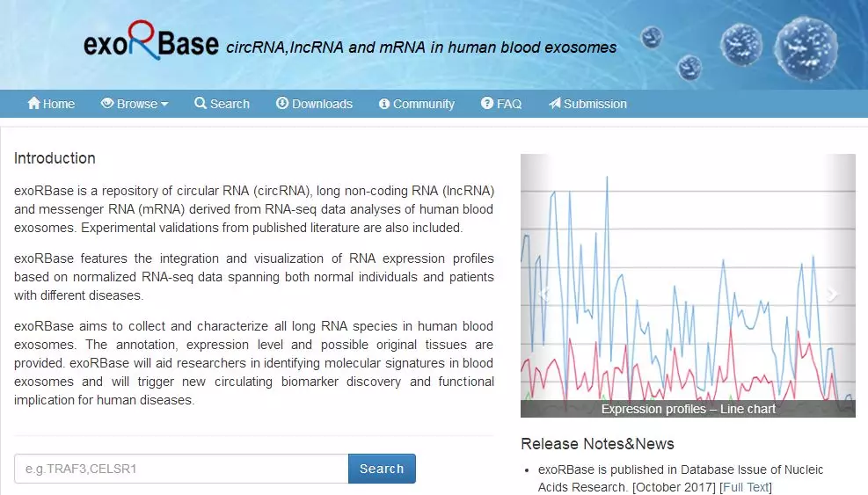Click the Search magnifier icon in navbar
This screenshot has width=868, height=495.
click(x=201, y=103)
